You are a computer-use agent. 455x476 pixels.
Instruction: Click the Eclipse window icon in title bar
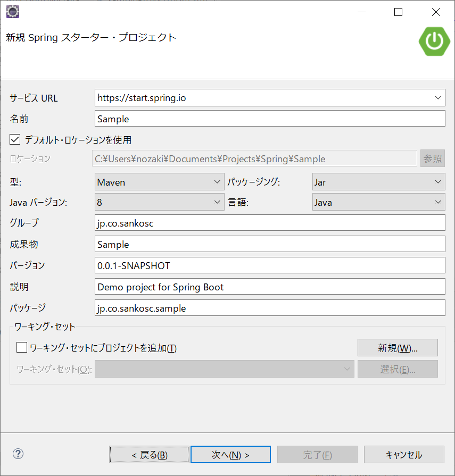click(13, 12)
